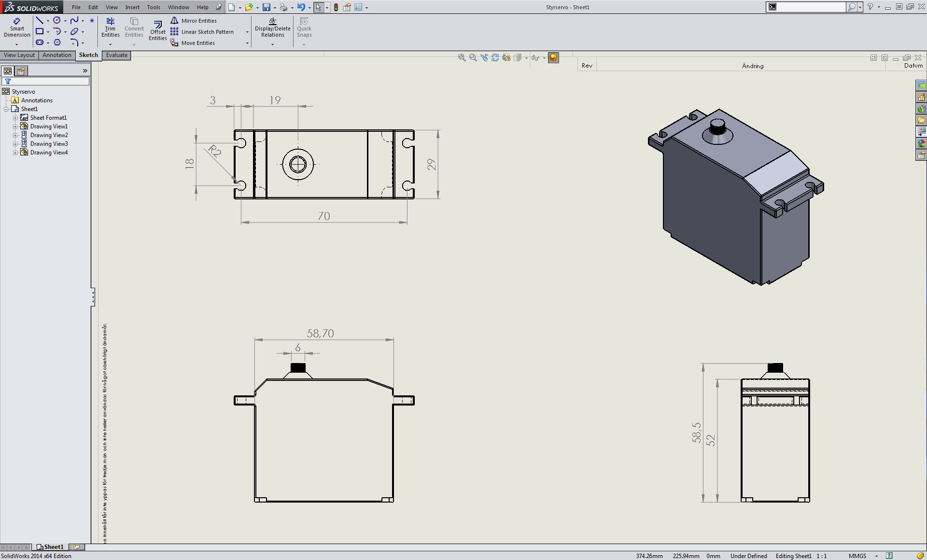Click the Rebuild traffic light icon
The width and height of the screenshot is (927, 560).
point(336,7)
